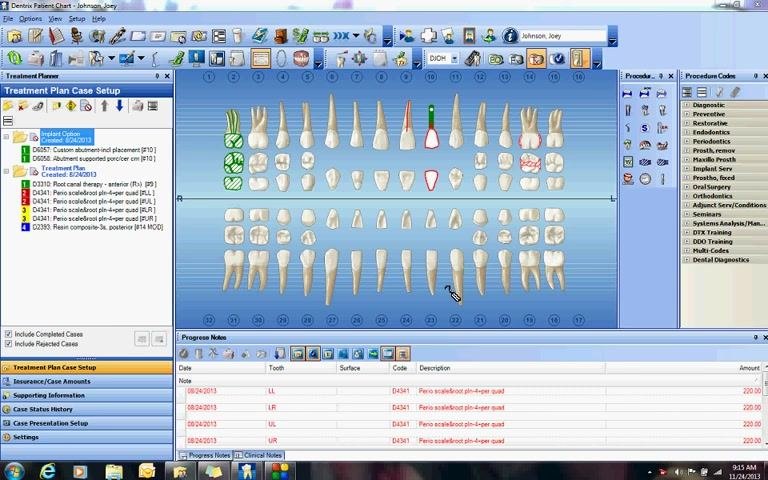Move case up with gray up arrow

104,105
